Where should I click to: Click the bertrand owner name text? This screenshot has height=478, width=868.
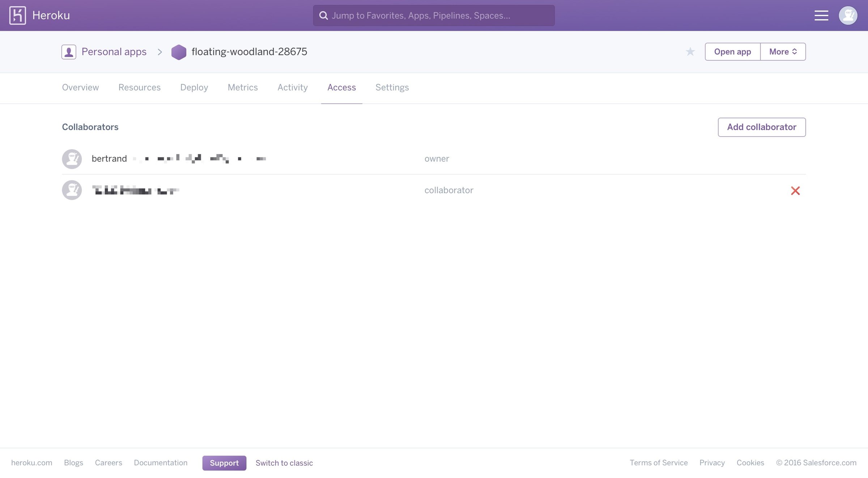109,159
